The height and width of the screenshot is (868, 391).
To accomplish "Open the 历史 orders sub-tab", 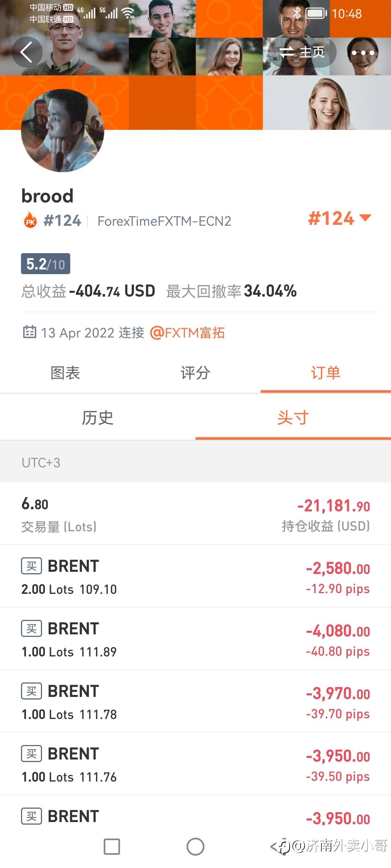I will [x=97, y=418].
